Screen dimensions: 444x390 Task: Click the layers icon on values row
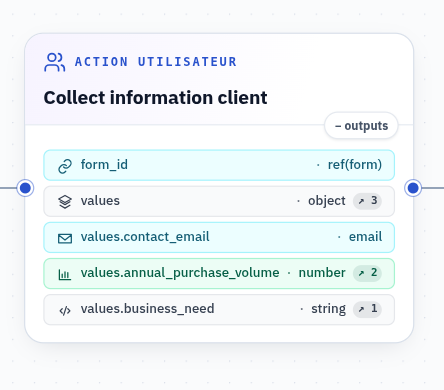point(65,202)
